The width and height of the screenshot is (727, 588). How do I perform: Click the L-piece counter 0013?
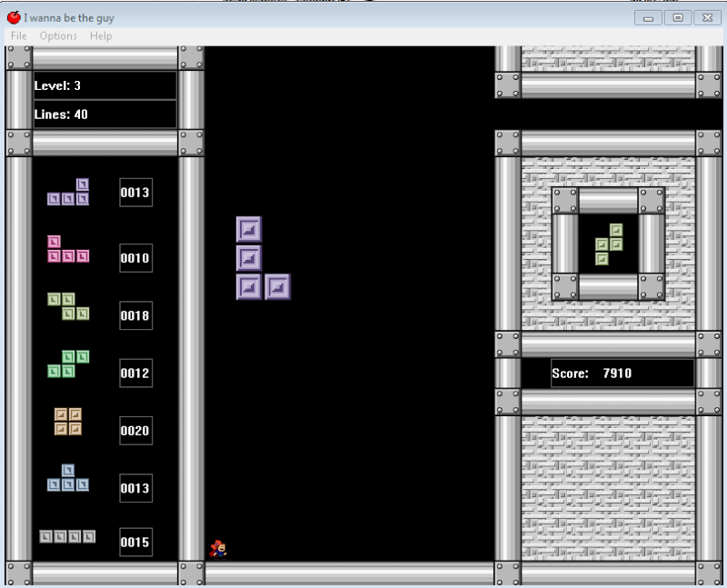tap(135, 193)
